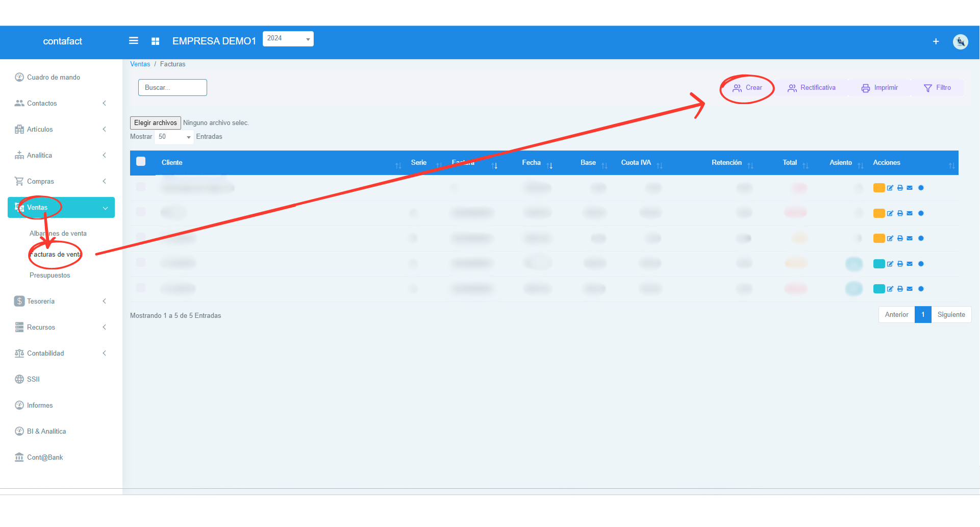Click the edit pencil icon in first invoice row
The image size is (980, 527).
coord(890,188)
